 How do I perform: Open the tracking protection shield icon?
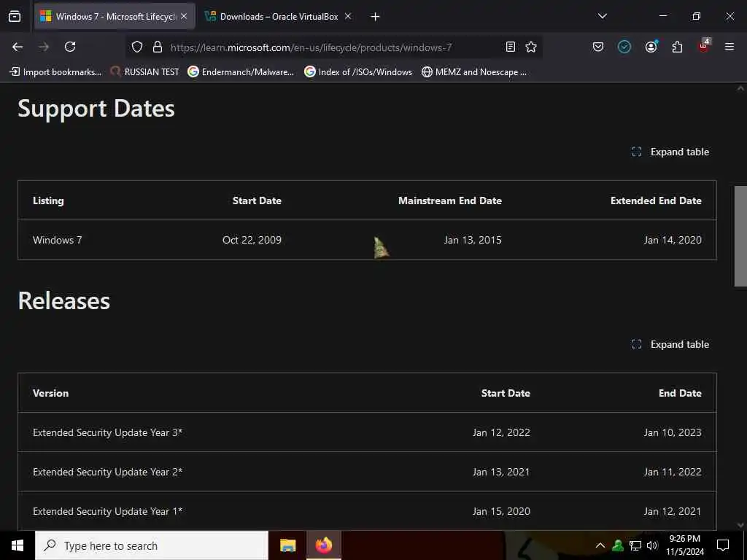tap(137, 47)
